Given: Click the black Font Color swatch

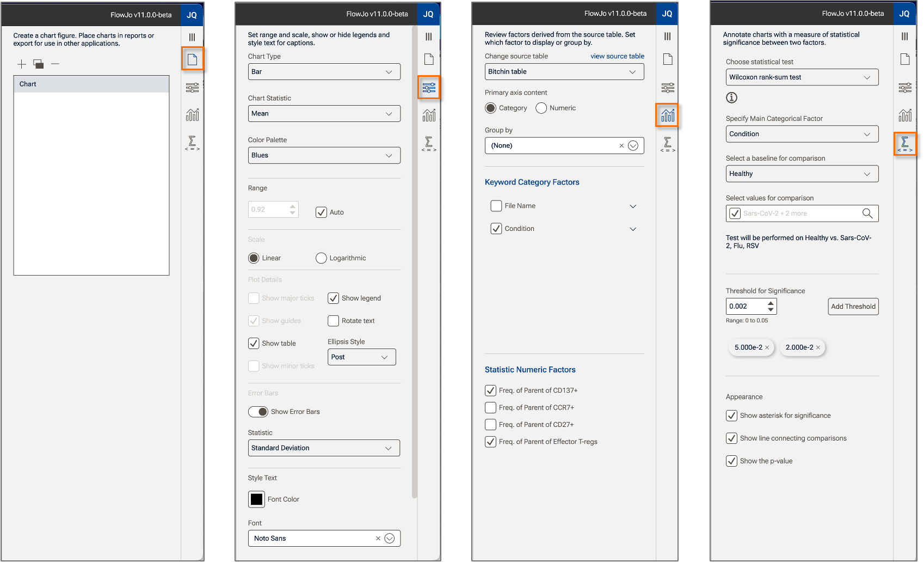Looking at the screenshot, I should click(256, 499).
